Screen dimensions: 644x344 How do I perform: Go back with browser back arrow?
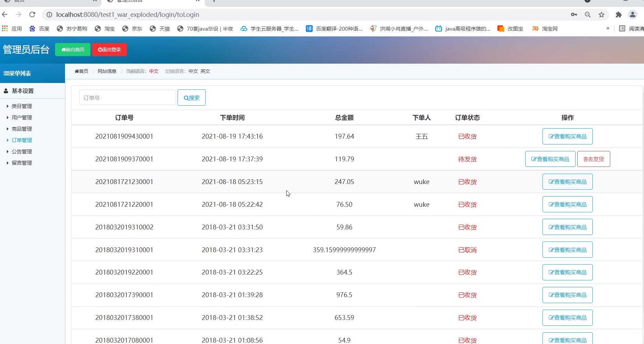(x=5, y=14)
